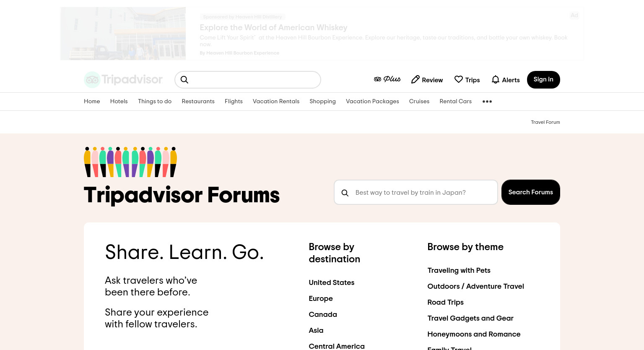Screen dimensions: 644x350
Task: Open the United States destination forum
Action: tap(332, 283)
